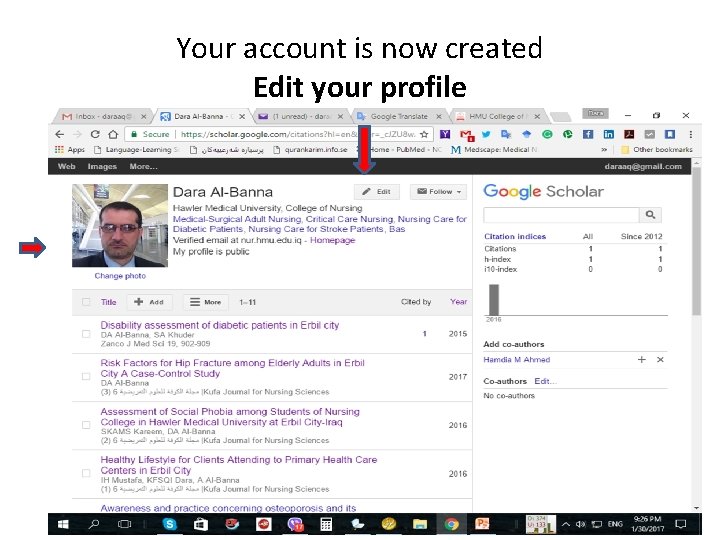The height and width of the screenshot is (540, 720).
Task: Open Task View from the taskbar
Action: point(124,524)
